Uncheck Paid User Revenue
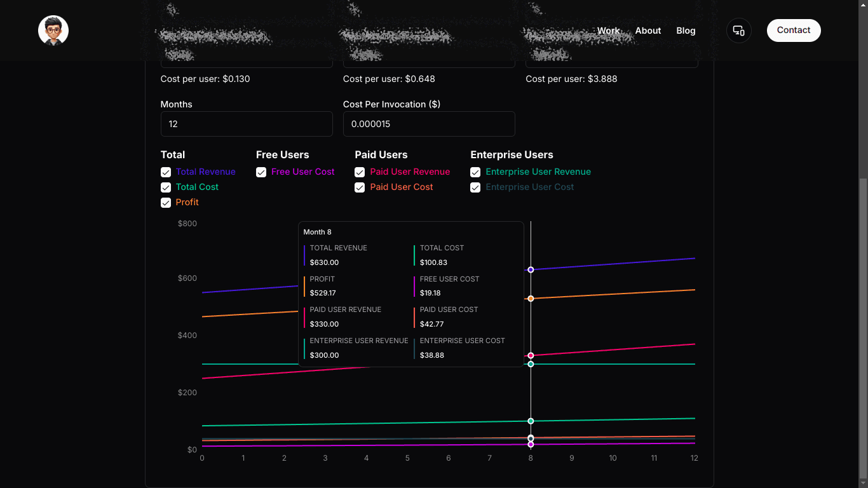Image resolution: width=868 pixels, height=488 pixels. (x=360, y=172)
